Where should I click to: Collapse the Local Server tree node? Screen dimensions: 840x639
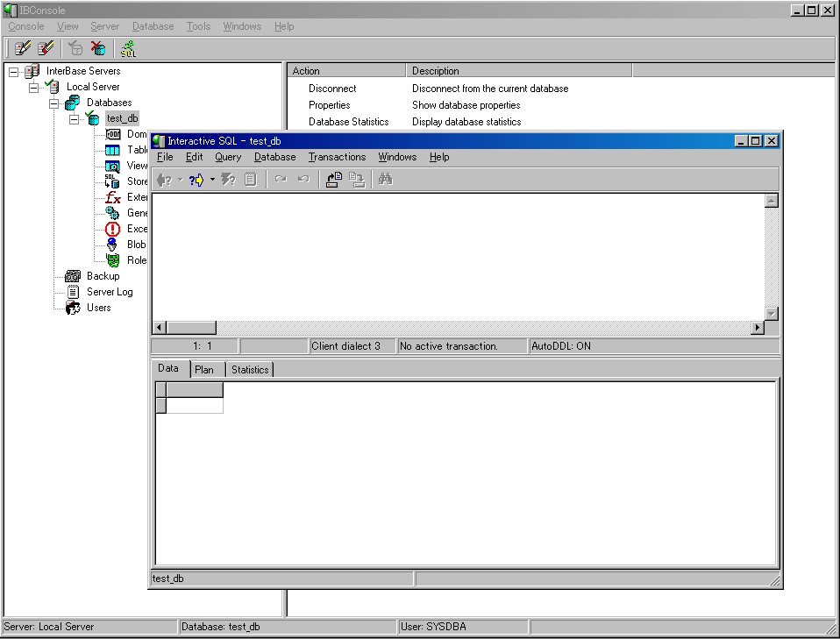point(33,87)
